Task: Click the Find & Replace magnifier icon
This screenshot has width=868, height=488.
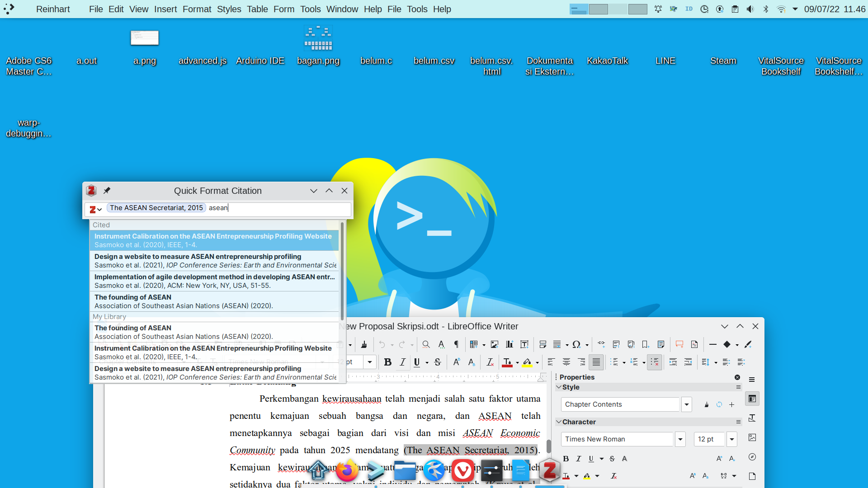Action: [426, 345]
